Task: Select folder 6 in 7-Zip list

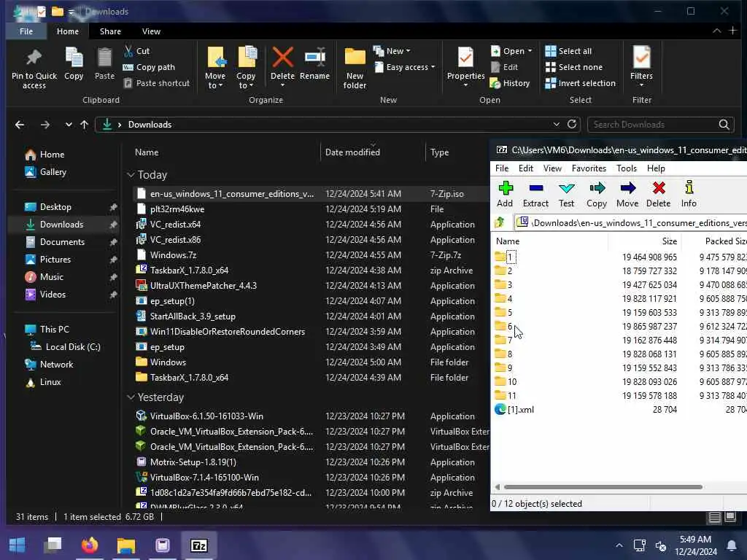Action: tap(509, 326)
